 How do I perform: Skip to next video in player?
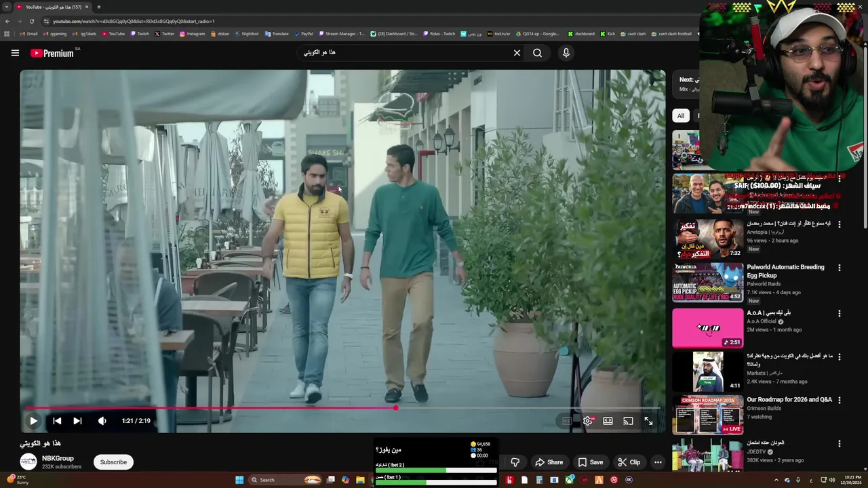77,421
